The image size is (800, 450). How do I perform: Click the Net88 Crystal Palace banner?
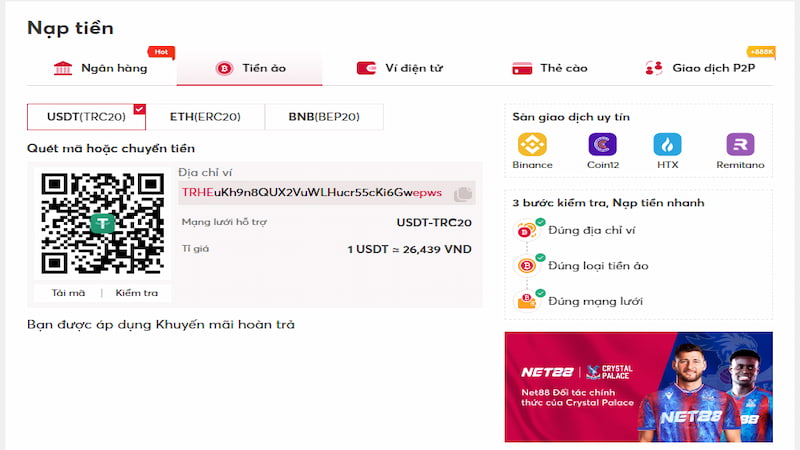tap(639, 387)
